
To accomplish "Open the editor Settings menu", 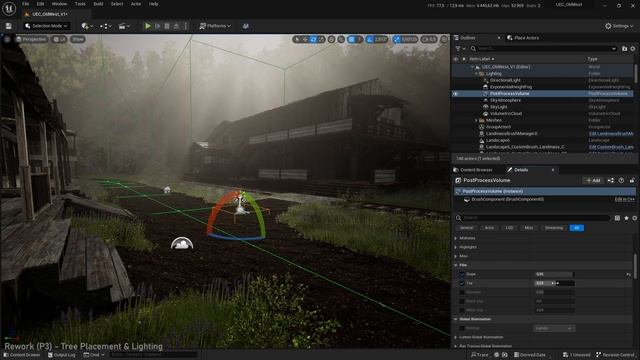I will 619,26.
